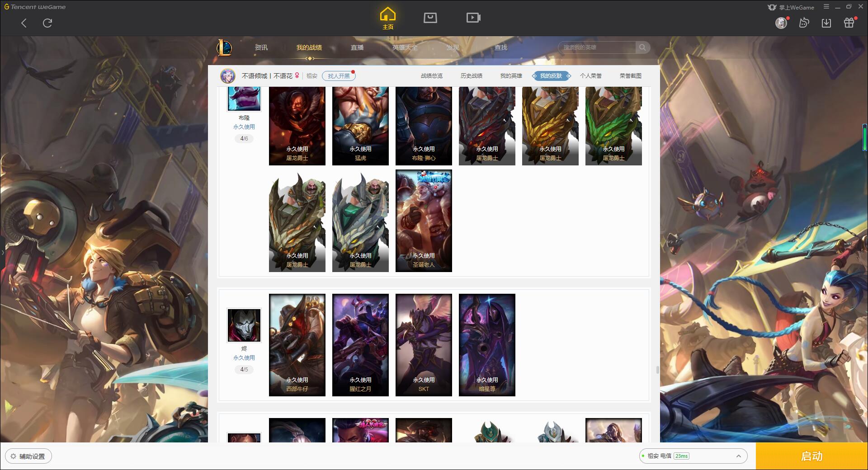The height and width of the screenshot is (470, 868).
Task: Open the 直播 tab
Action: tap(357, 47)
